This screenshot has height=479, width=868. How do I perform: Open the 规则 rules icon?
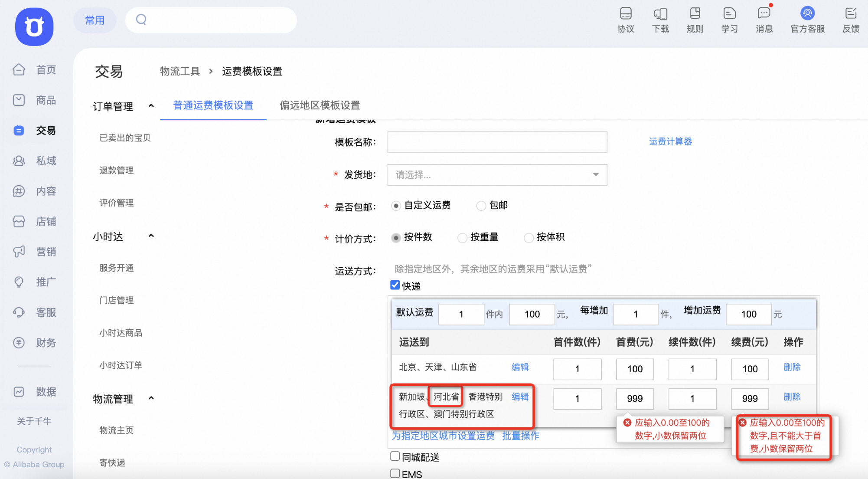click(695, 20)
